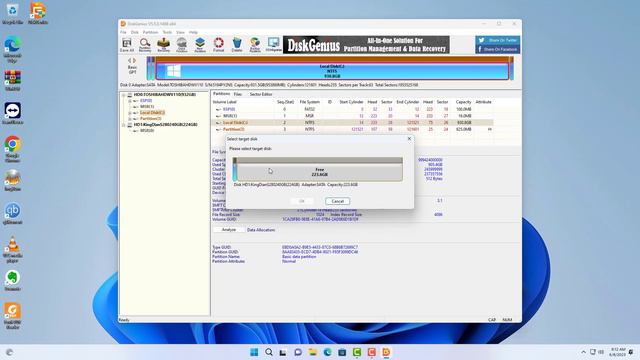Select the Local Disk(C:) partition table row
The height and width of the screenshot is (360, 640).
352,122
